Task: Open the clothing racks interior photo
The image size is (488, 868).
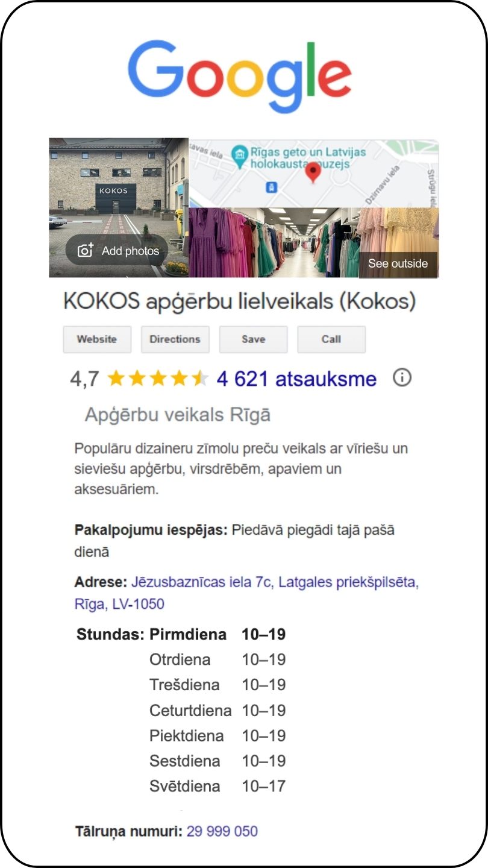Action: click(274, 242)
